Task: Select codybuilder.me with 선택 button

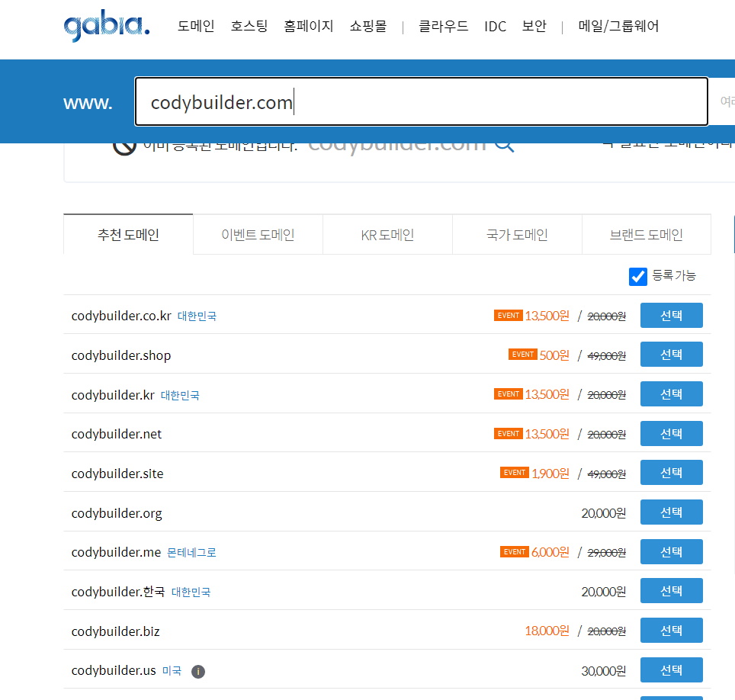Action: pos(671,552)
